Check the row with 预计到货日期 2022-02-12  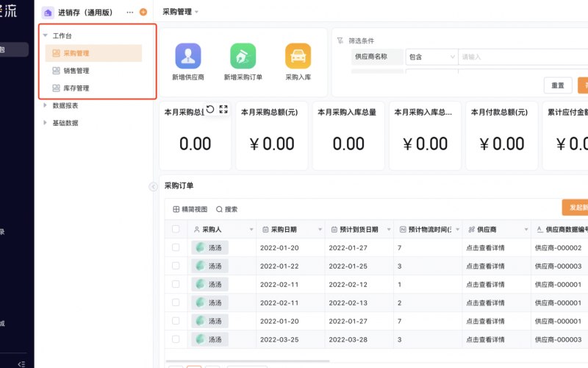(176, 284)
